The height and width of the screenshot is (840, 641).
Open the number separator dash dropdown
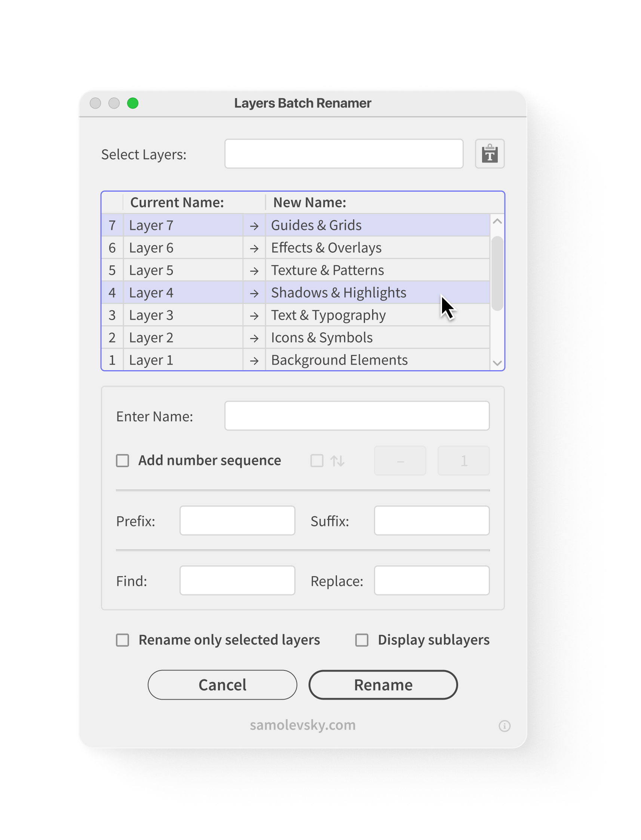click(400, 460)
